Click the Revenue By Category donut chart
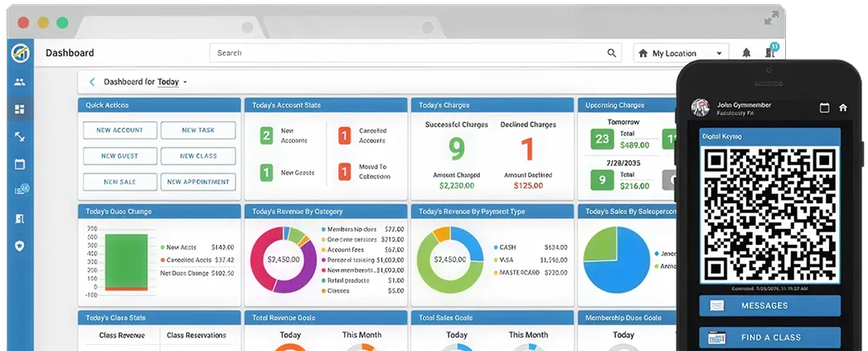The height and width of the screenshot is (351, 868). (x=284, y=260)
